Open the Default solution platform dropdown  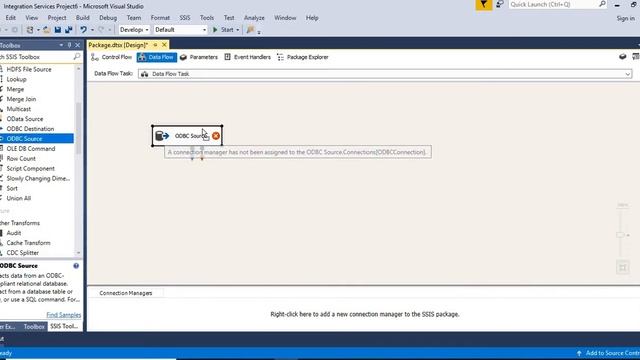pos(180,30)
